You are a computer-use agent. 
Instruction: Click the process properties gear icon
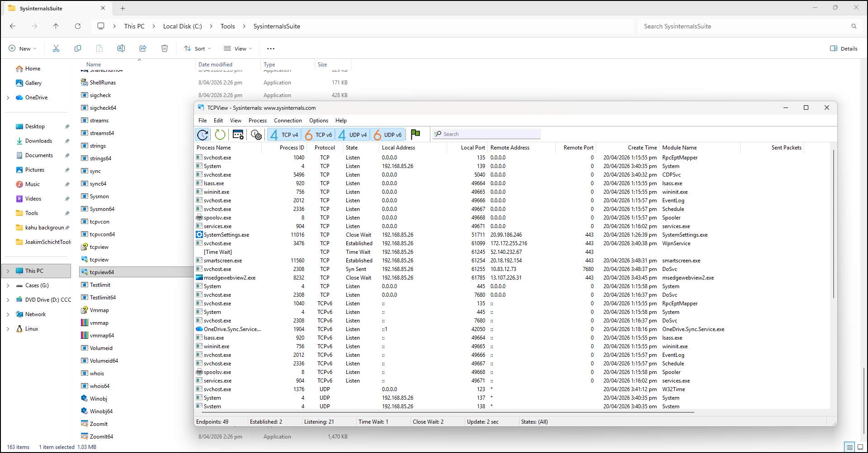pyautogui.click(x=256, y=135)
